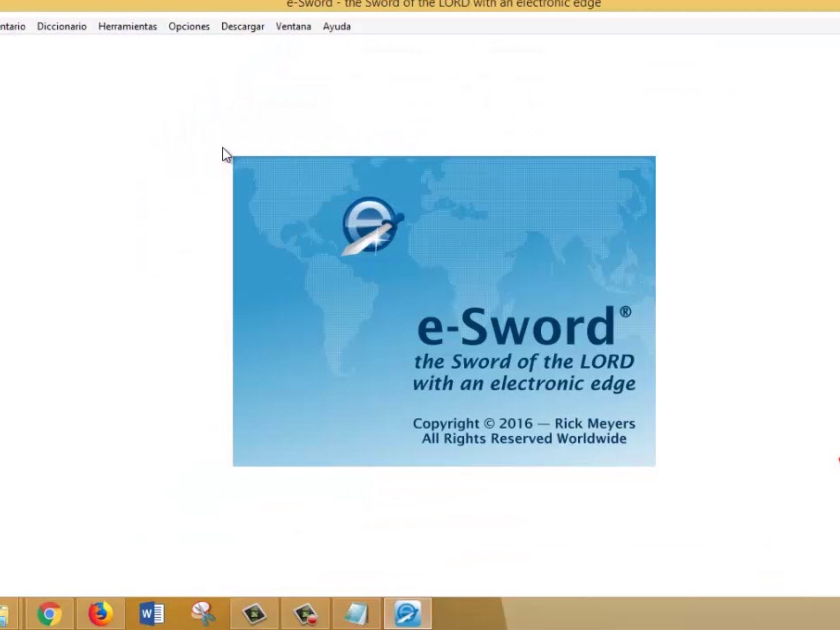
Task: Open the Opciones menu
Action: click(189, 26)
